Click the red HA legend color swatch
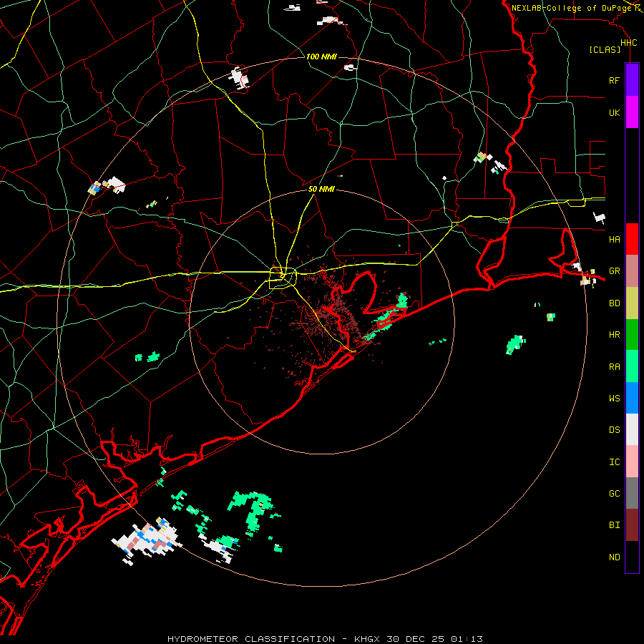Viewport: 644px width, 644px height. pyautogui.click(x=632, y=239)
